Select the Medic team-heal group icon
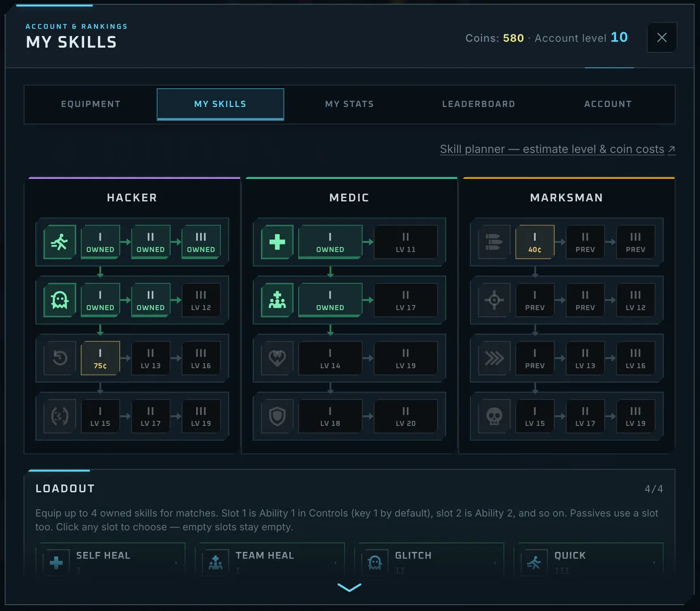Image resolution: width=700 pixels, height=611 pixels. pyautogui.click(x=277, y=300)
